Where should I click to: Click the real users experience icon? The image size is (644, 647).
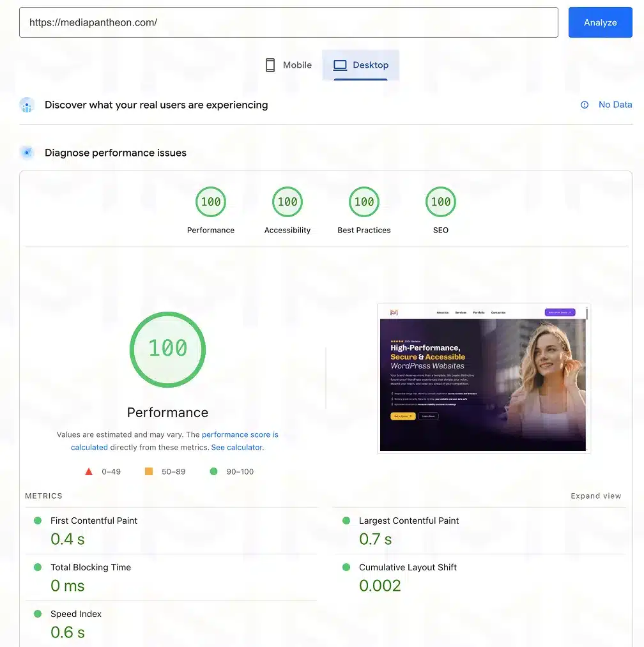pos(27,105)
